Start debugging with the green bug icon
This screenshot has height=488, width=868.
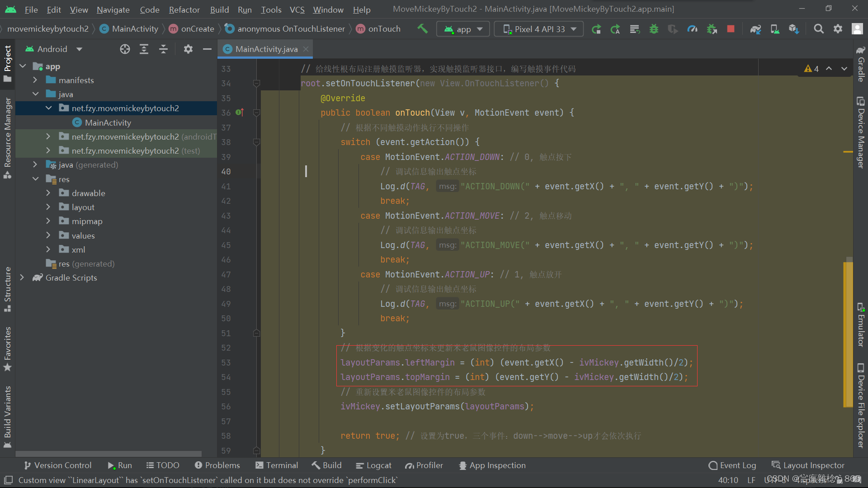(654, 29)
